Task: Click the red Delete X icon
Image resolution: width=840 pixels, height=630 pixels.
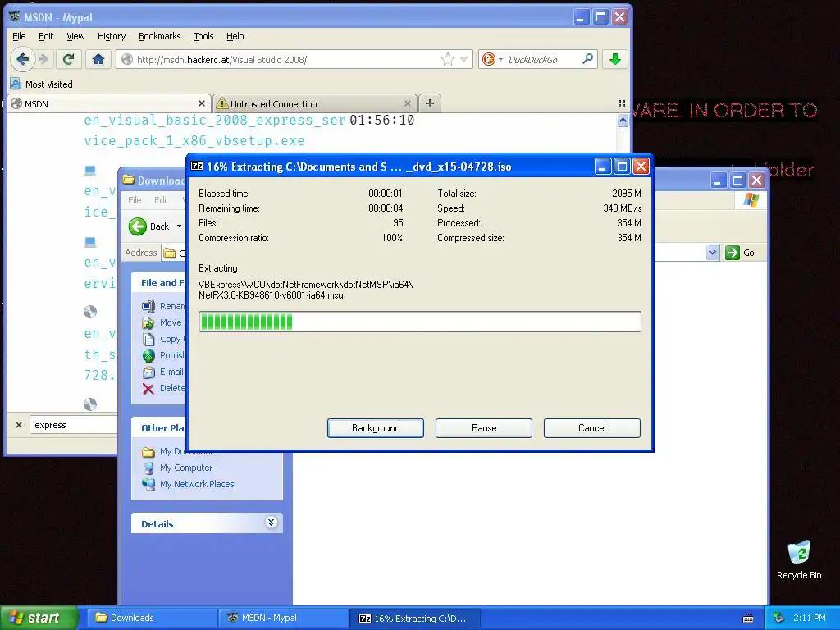Action: coord(148,388)
